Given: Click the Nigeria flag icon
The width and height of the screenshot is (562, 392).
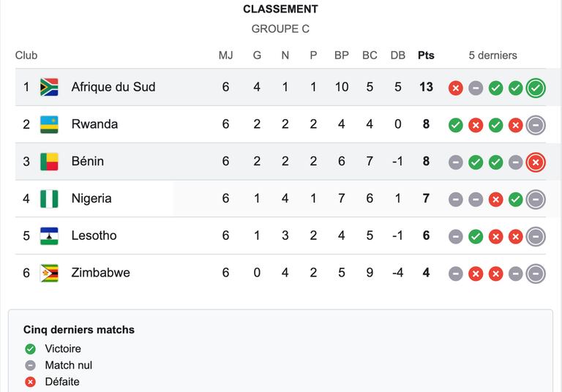Looking at the screenshot, I should tap(49, 199).
